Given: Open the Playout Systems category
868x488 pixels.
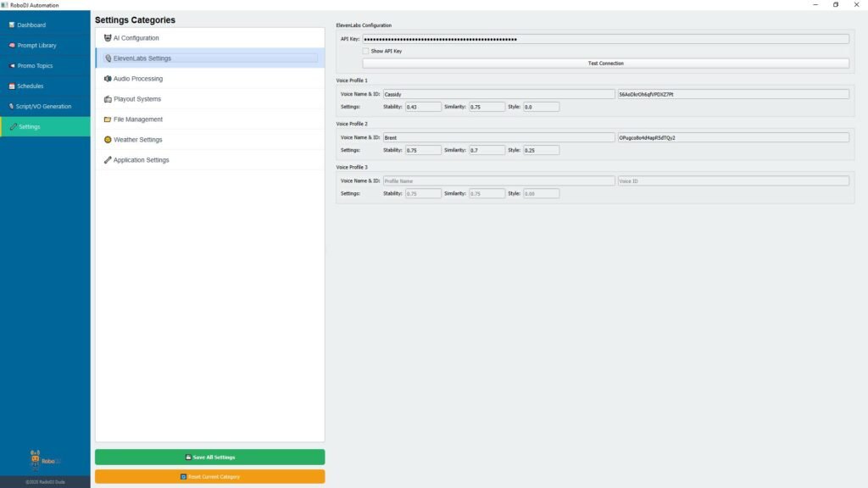Looking at the screenshot, I should pos(137,99).
